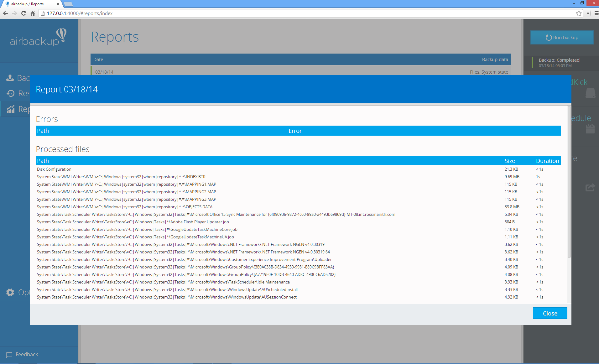Select the MAPPING3.MAP file row
This screenshot has height=364, width=599.
point(298,199)
